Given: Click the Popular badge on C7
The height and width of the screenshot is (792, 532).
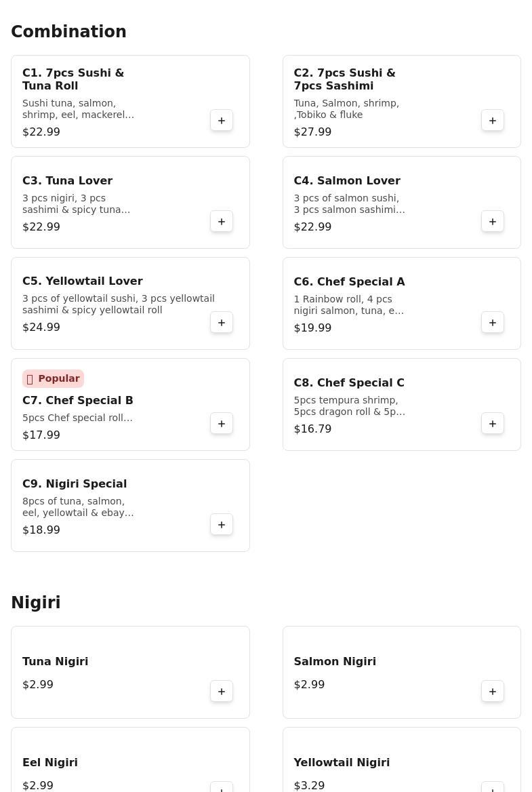Looking at the screenshot, I should [53, 378].
